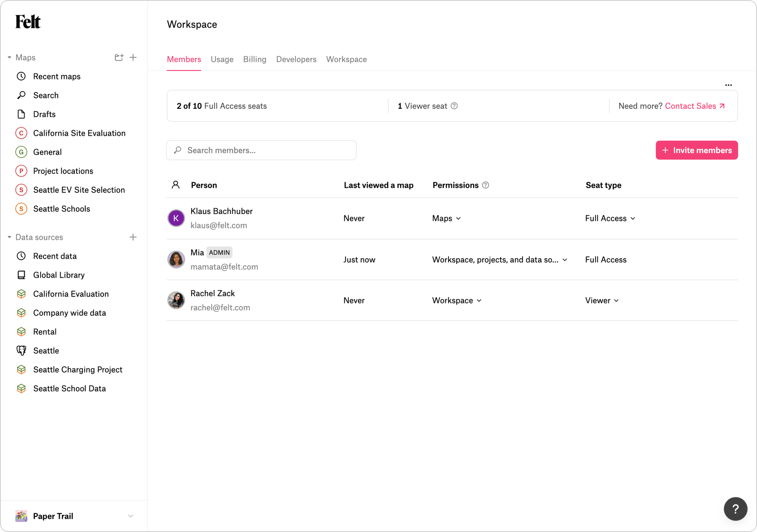Click Last viewed a map header
Image resolution: width=757 pixels, height=532 pixels.
pyautogui.click(x=378, y=185)
